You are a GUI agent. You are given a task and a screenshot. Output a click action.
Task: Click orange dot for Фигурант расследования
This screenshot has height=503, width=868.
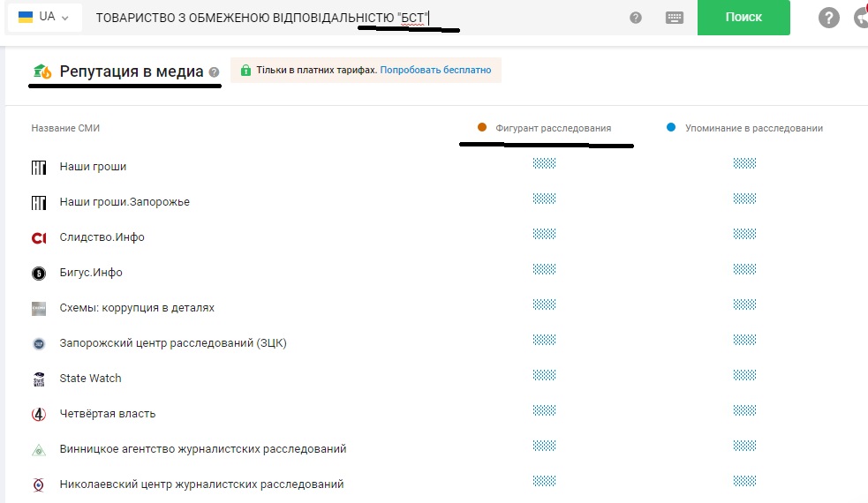coord(482,128)
